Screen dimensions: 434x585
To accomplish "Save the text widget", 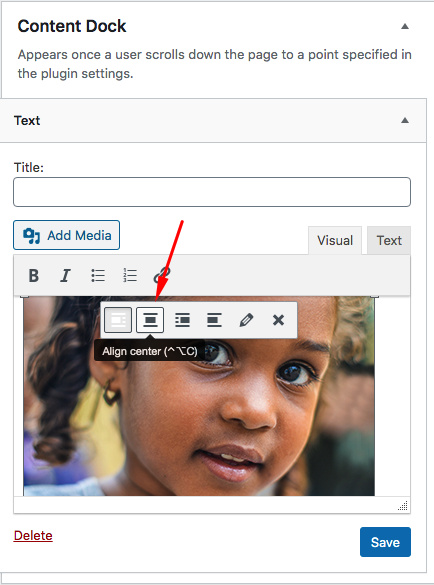I will (385, 542).
